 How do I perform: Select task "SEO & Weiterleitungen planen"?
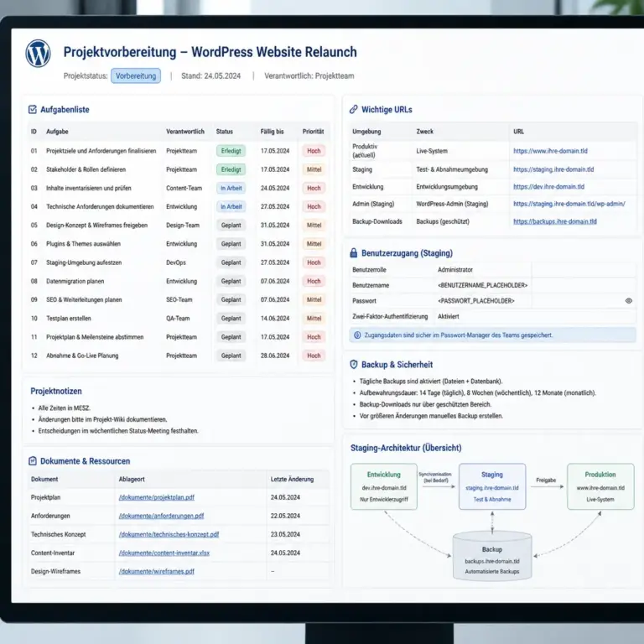click(84, 300)
